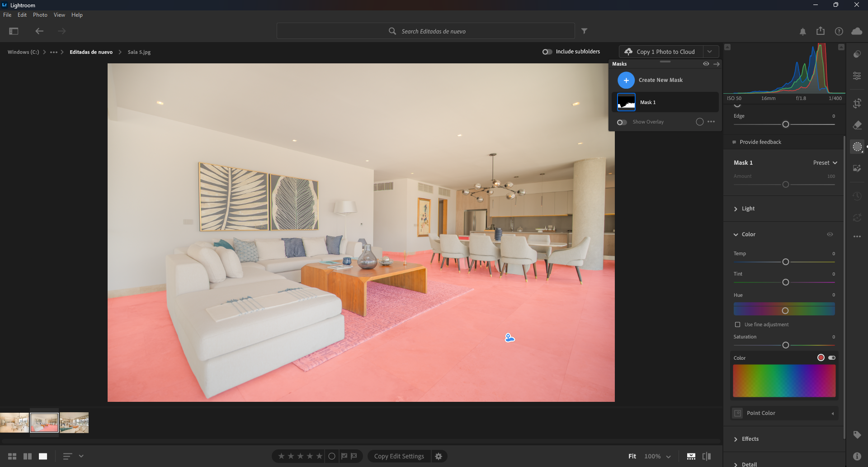Click the notifications bell icon

click(x=802, y=31)
